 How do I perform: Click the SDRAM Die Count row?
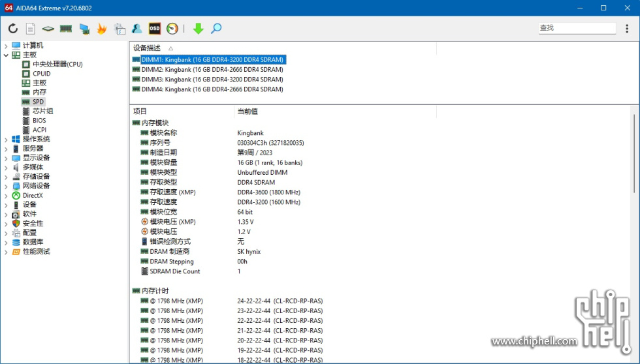tap(191, 271)
